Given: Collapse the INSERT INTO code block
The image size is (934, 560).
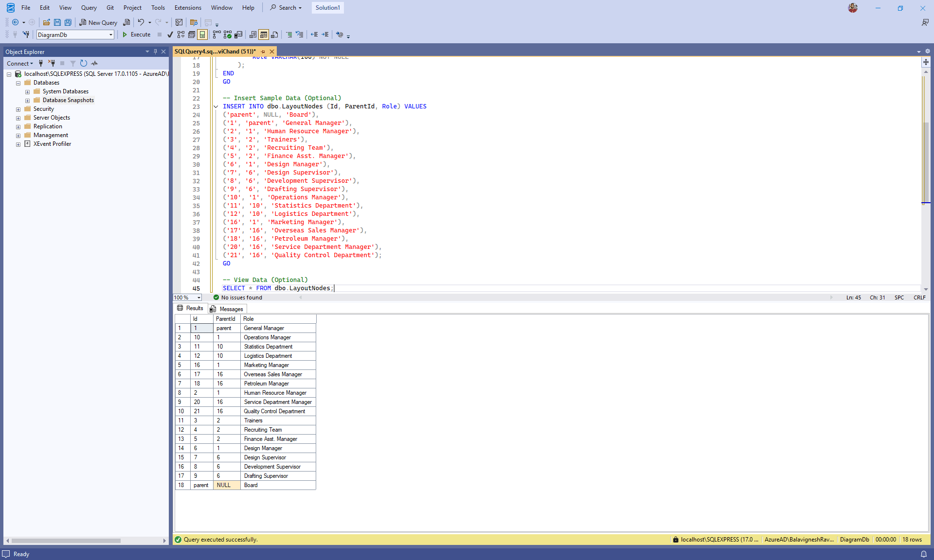Looking at the screenshot, I should click(x=216, y=106).
